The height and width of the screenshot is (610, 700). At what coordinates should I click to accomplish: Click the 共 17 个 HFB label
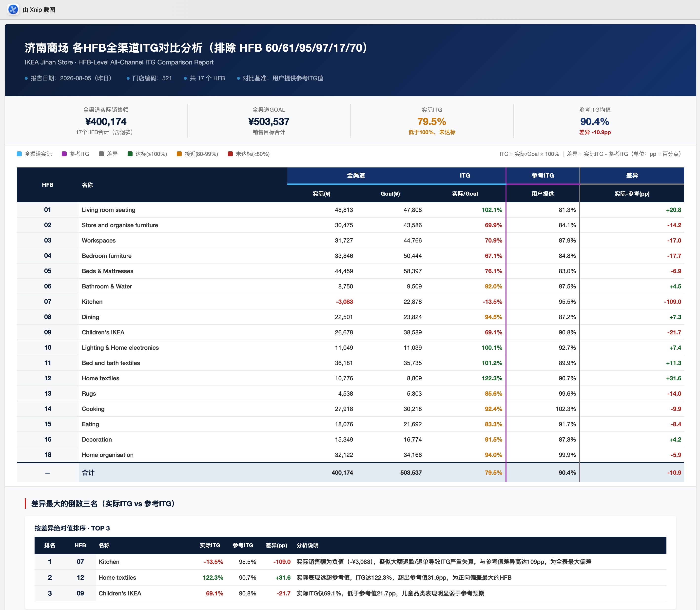(x=207, y=78)
